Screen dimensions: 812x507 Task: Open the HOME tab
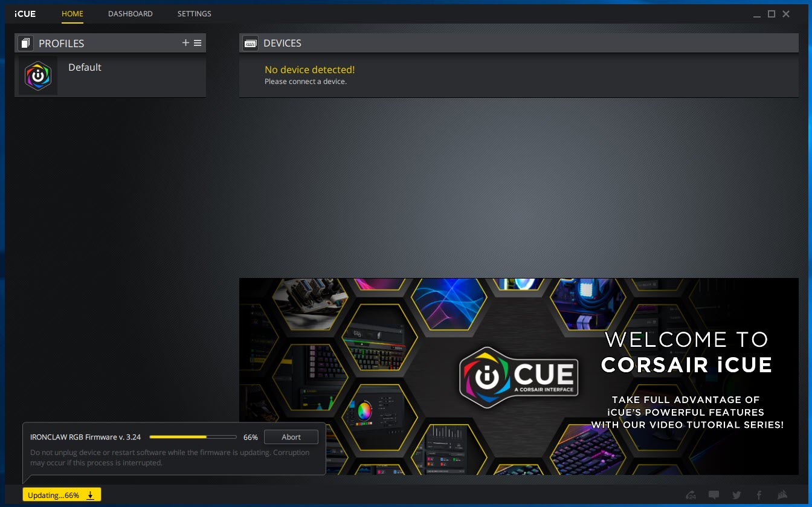pos(72,13)
